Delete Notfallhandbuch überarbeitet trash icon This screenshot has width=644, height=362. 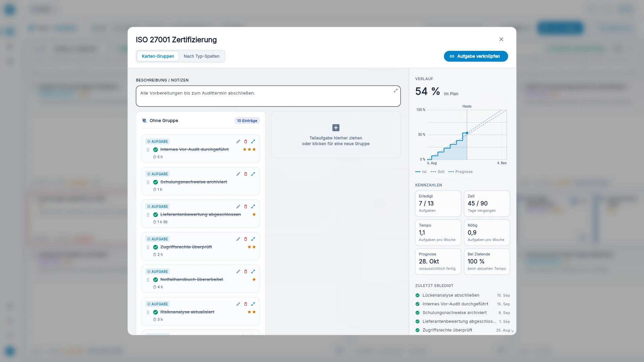(x=246, y=271)
